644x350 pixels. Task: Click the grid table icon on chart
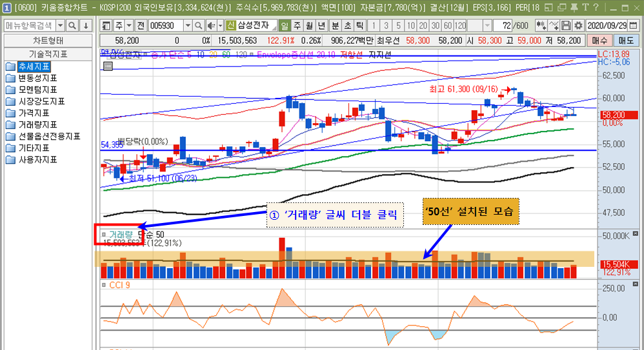pyautogui.click(x=108, y=66)
